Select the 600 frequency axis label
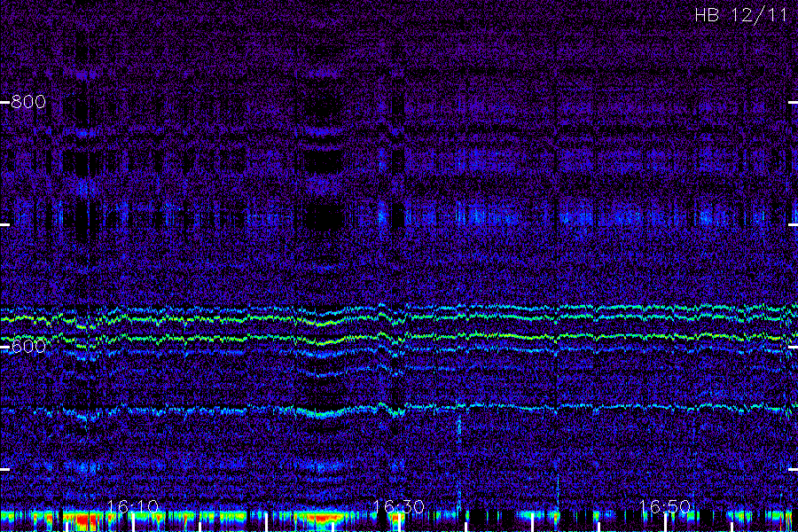This screenshot has width=798, height=532. [x=28, y=347]
